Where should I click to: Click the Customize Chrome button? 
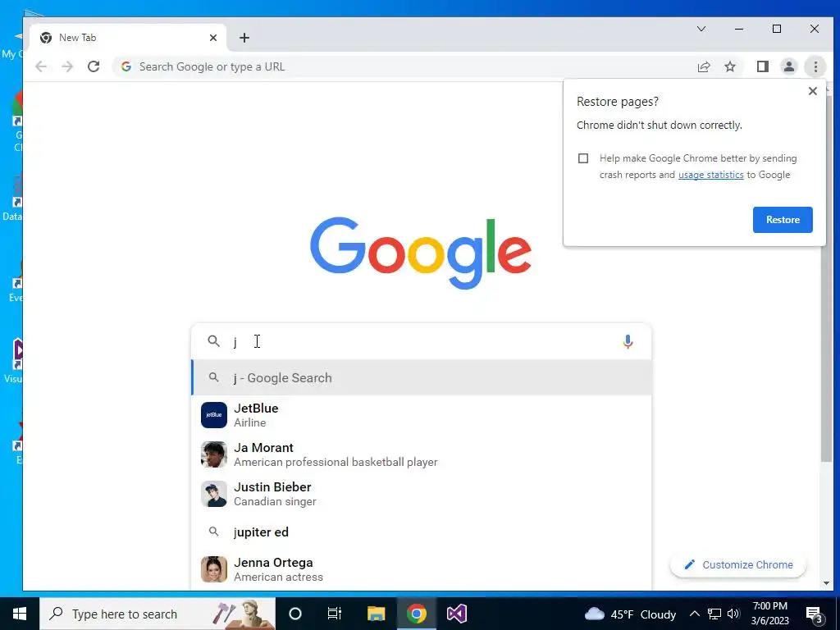click(x=738, y=564)
